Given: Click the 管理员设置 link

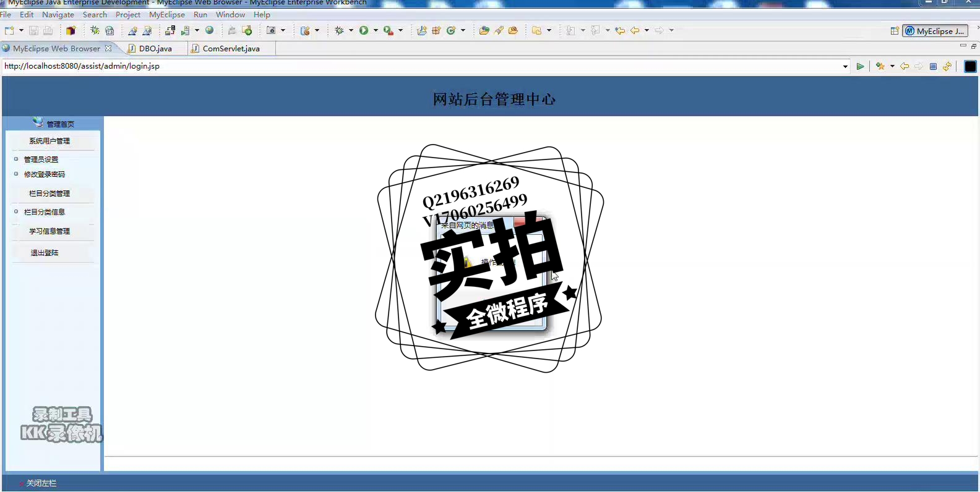Looking at the screenshot, I should (41, 159).
